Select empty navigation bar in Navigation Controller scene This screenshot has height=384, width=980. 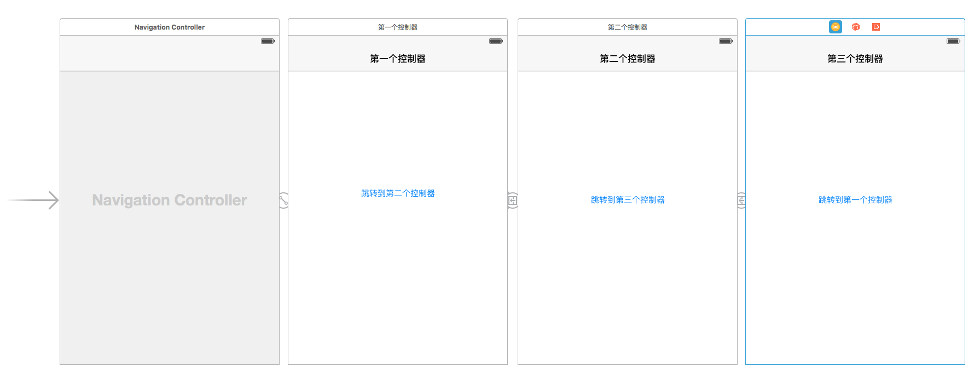click(x=170, y=59)
